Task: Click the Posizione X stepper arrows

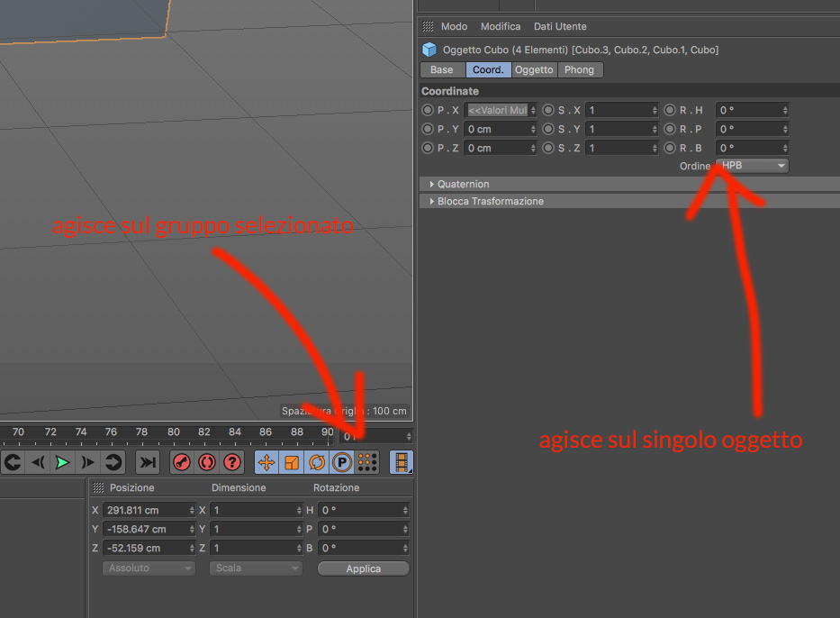Action: [x=192, y=510]
